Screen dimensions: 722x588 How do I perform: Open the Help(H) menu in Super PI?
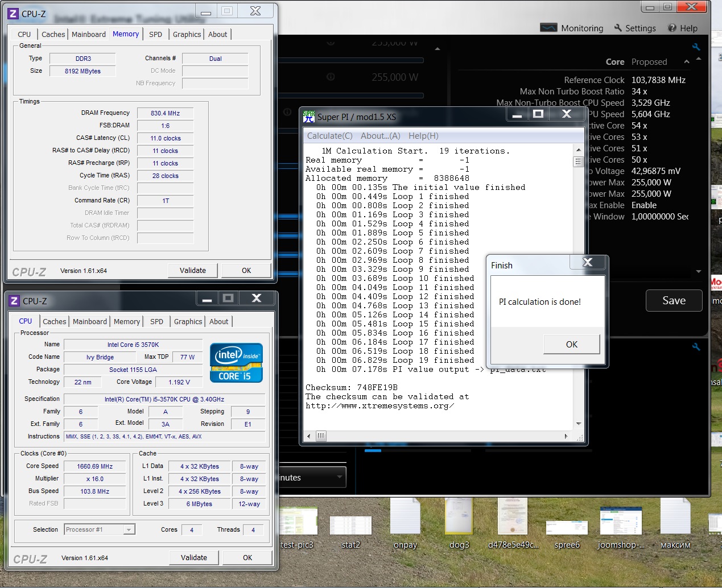point(423,136)
